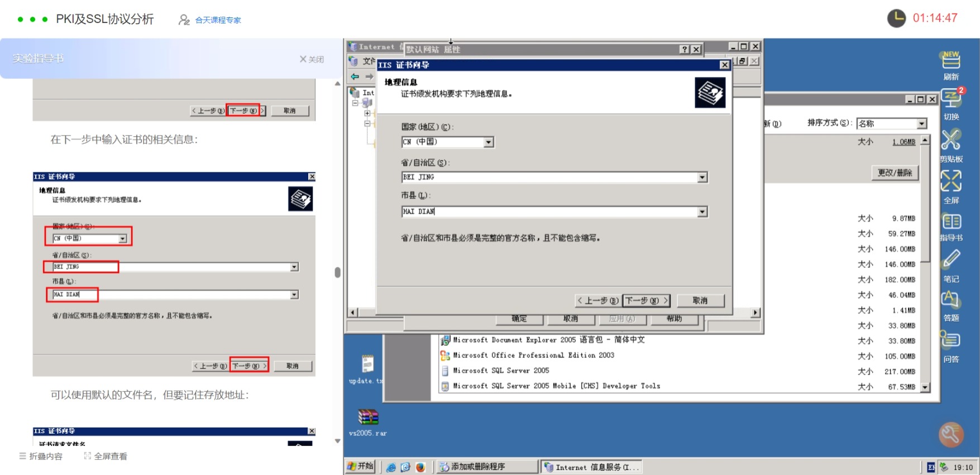Click the orange wrench tools button
980x475 pixels.
(951, 434)
